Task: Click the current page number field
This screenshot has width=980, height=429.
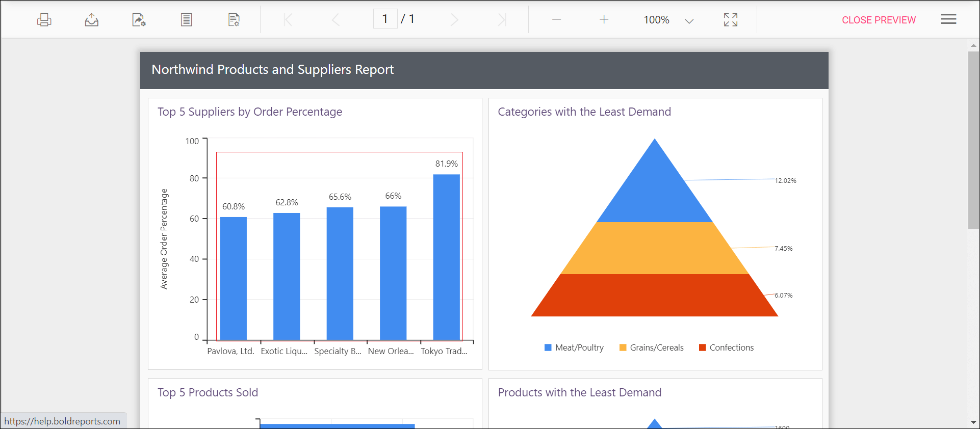Action: pos(385,19)
